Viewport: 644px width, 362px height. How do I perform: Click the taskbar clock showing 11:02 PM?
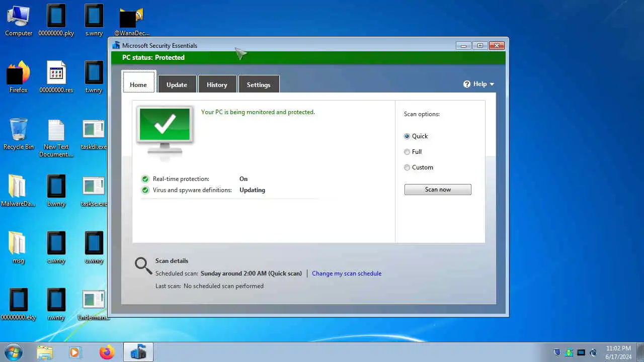618,352
